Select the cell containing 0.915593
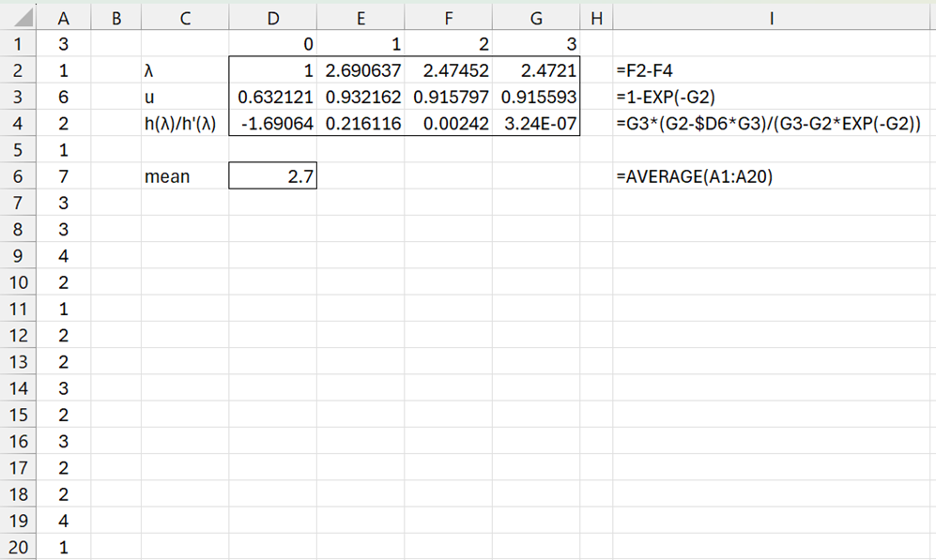936x560 pixels. (x=537, y=98)
